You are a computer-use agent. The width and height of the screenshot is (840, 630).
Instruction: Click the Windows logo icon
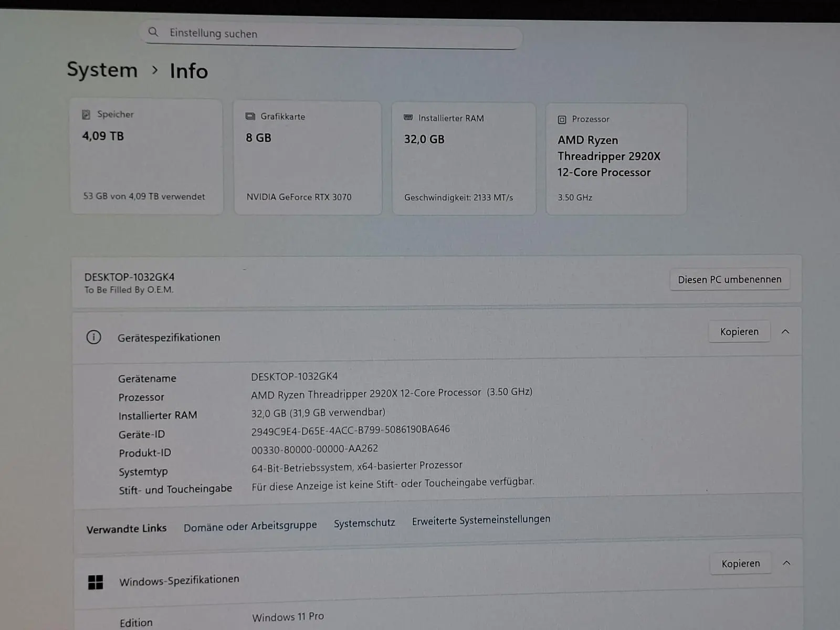pos(96,582)
